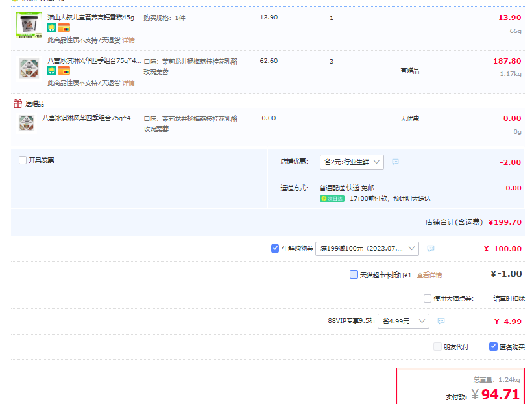Tick the 天猫超市卡抵扣¥1 checkbox

(x=354, y=275)
